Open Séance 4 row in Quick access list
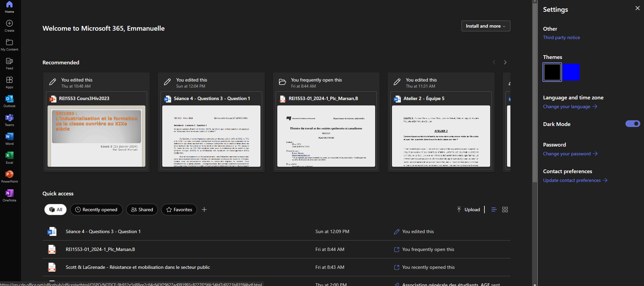The width and height of the screenshot is (644, 286). pos(276,231)
